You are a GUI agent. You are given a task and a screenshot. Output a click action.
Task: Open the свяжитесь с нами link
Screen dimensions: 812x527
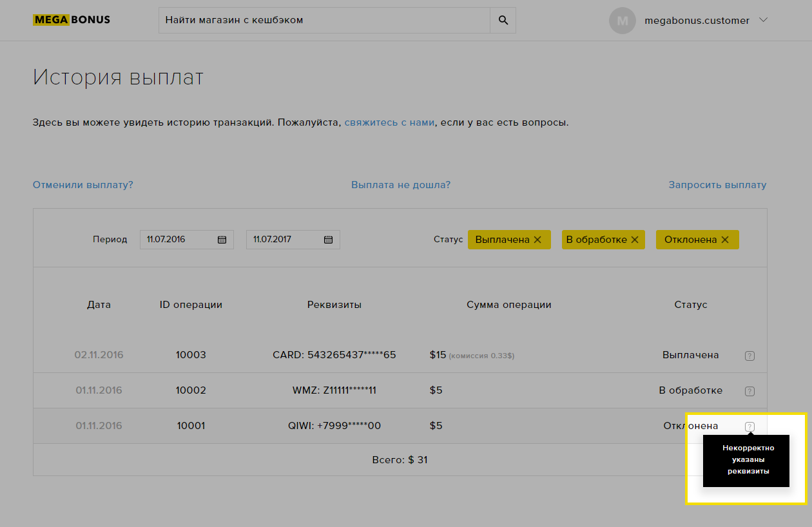(x=389, y=122)
